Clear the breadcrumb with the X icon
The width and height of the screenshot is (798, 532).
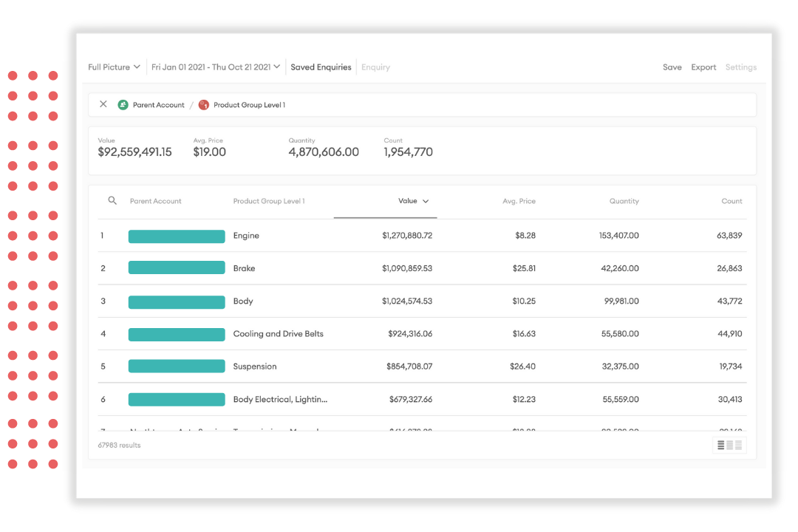click(103, 104)
